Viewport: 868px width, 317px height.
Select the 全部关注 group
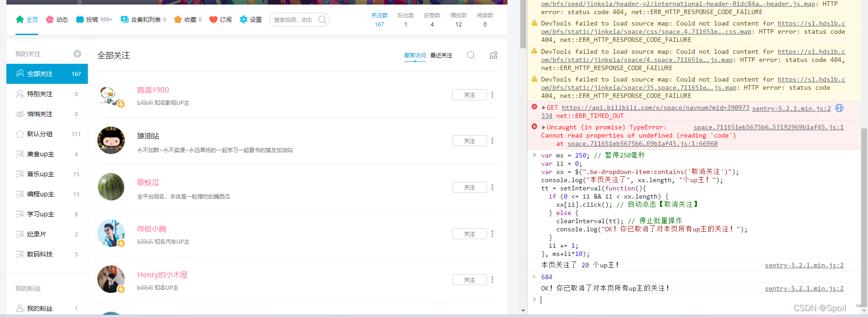47,74
